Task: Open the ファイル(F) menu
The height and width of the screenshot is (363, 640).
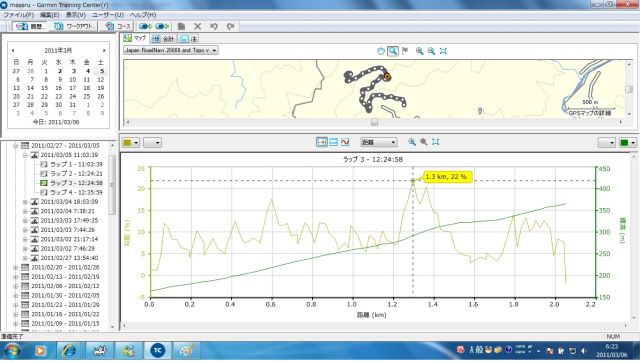Action: pos(18,15)
